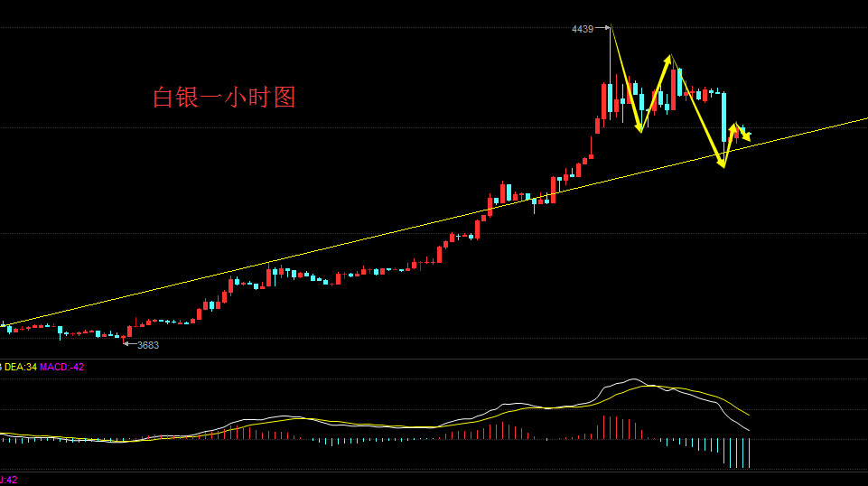This screenshot has height=486, width=868.
Task: Click the arrowhead at the first zigzag low
Action: pos(639,128)
